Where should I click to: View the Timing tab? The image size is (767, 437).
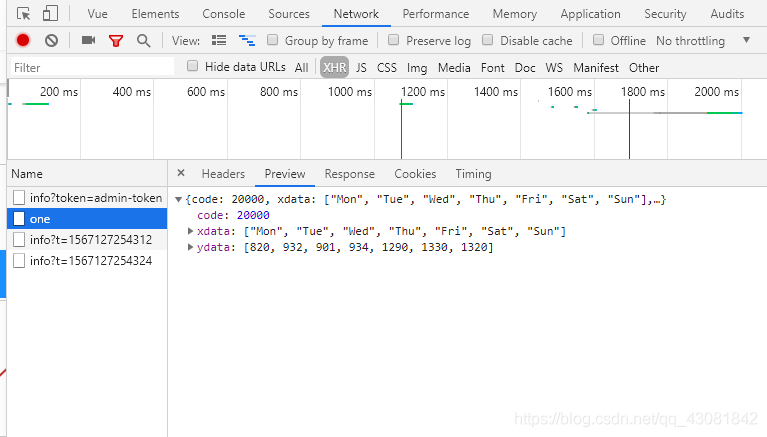(x=473, y=174)
